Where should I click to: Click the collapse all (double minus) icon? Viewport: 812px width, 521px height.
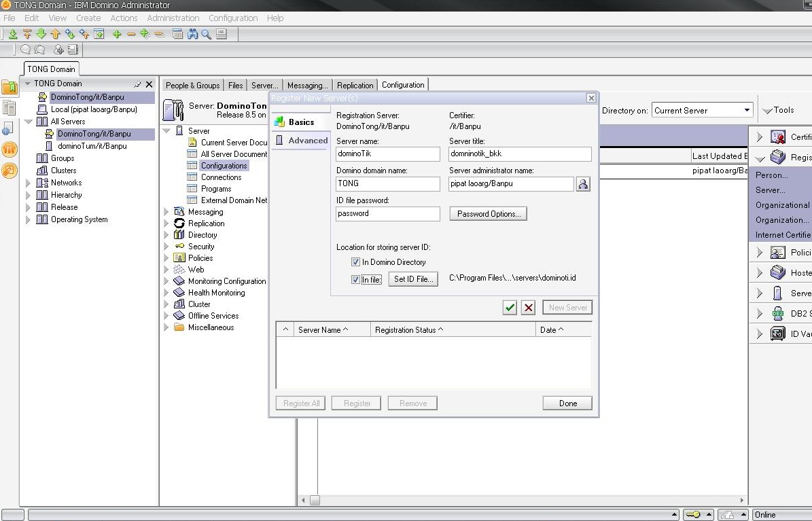point(160,34)
